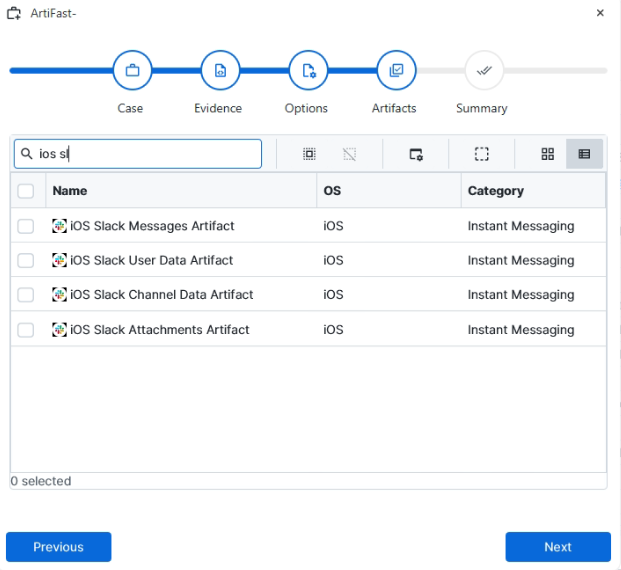
Task: Select iOS Slack Channel Data Artifact name
Action: click(162, 295)
